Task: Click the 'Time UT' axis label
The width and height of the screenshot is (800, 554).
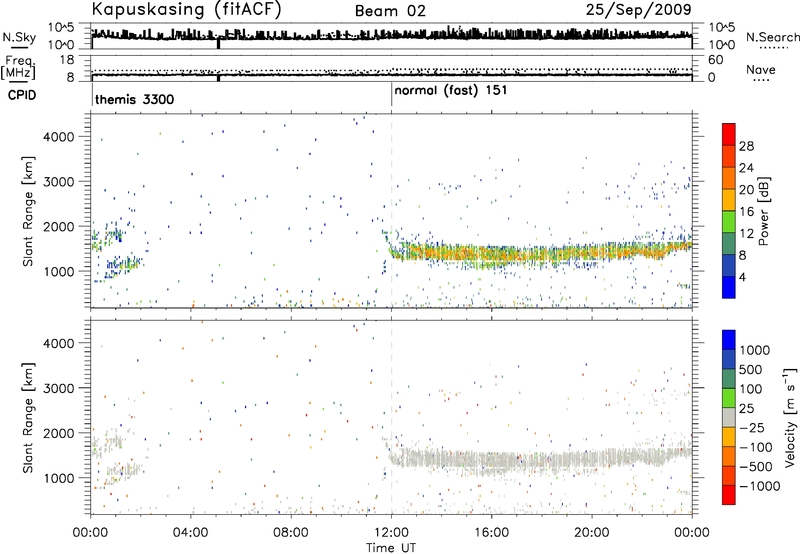Action: (x=391, y=548)
